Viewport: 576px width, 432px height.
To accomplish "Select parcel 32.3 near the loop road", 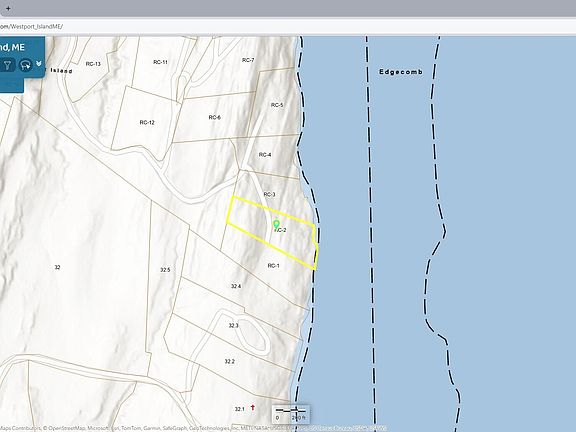I will tap(234, 325).
